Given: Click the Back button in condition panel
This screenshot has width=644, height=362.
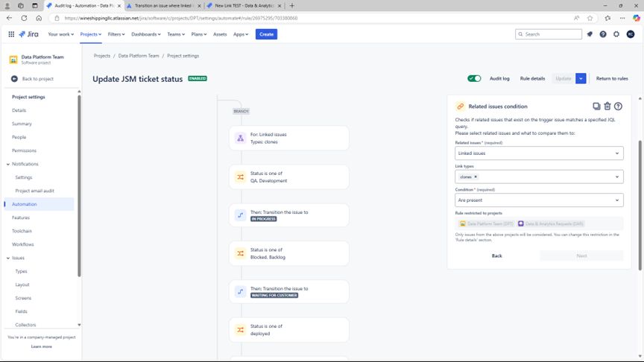Looking at the screenshot, I should 496,255.
